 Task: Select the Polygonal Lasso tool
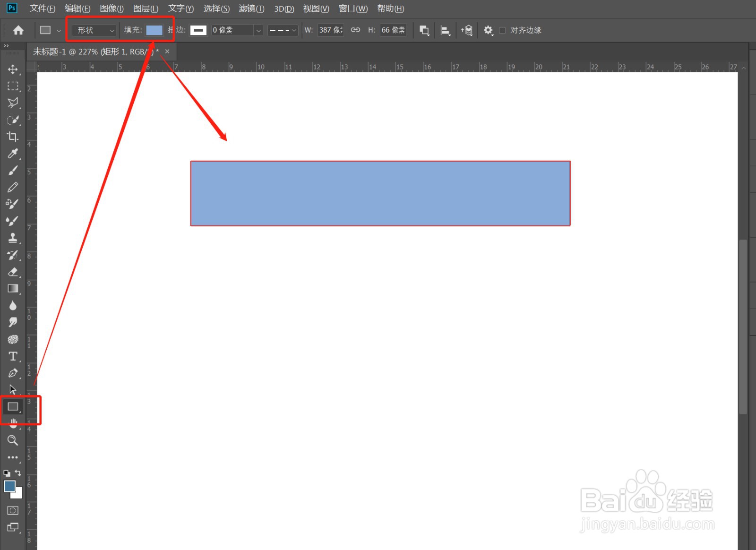[x=13, y=103]
